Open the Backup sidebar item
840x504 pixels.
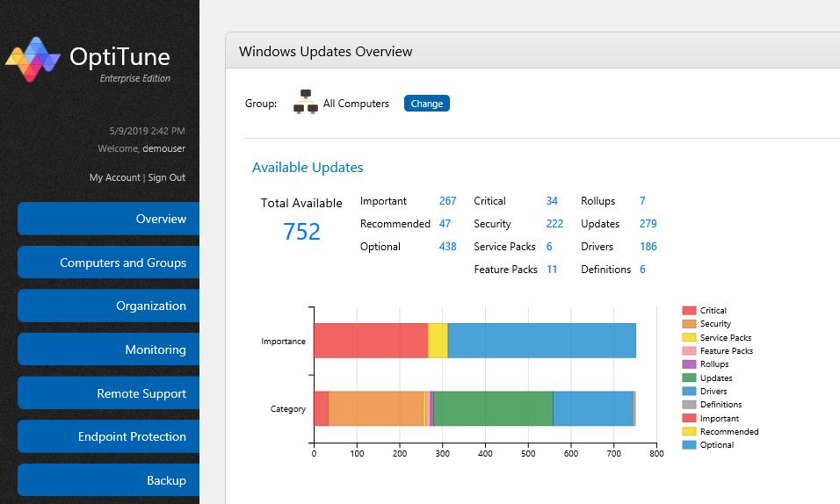coord(109,480)
